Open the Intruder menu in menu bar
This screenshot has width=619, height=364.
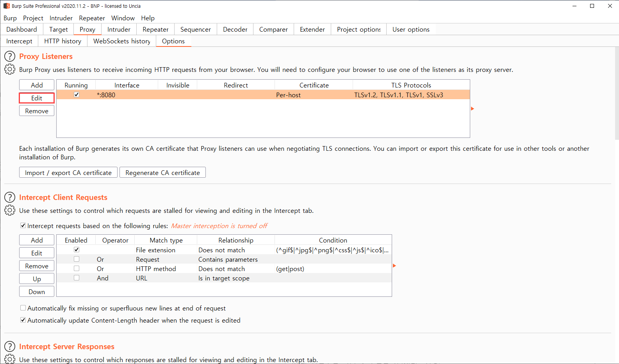point(61,18)
